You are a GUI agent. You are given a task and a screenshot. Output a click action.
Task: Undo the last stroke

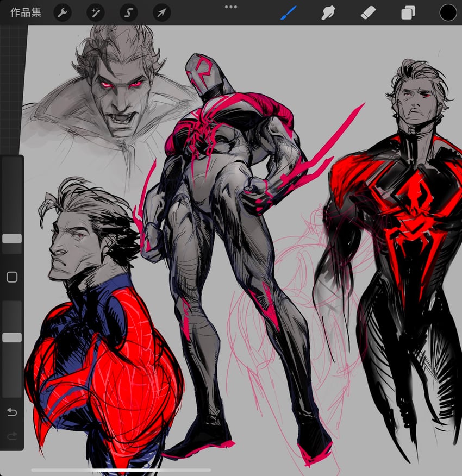tap(12, 412)
